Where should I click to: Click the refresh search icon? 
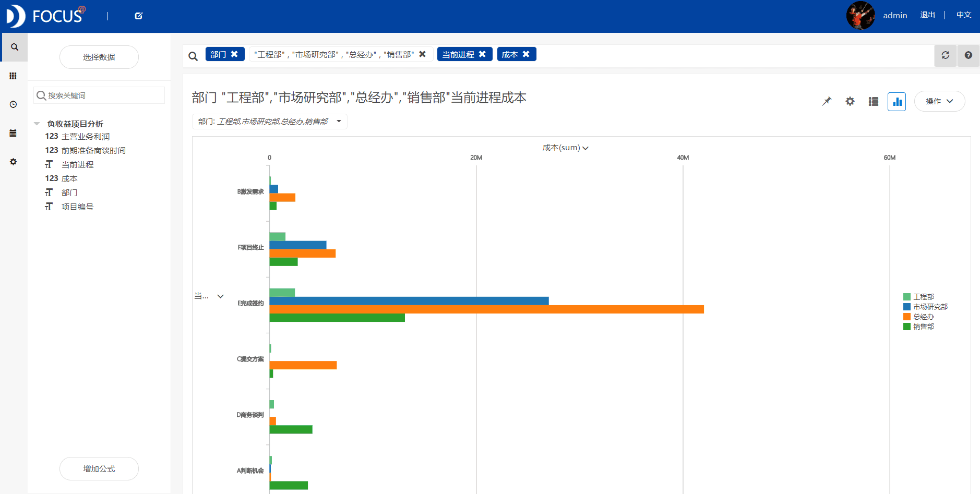(x=945, y=55)
